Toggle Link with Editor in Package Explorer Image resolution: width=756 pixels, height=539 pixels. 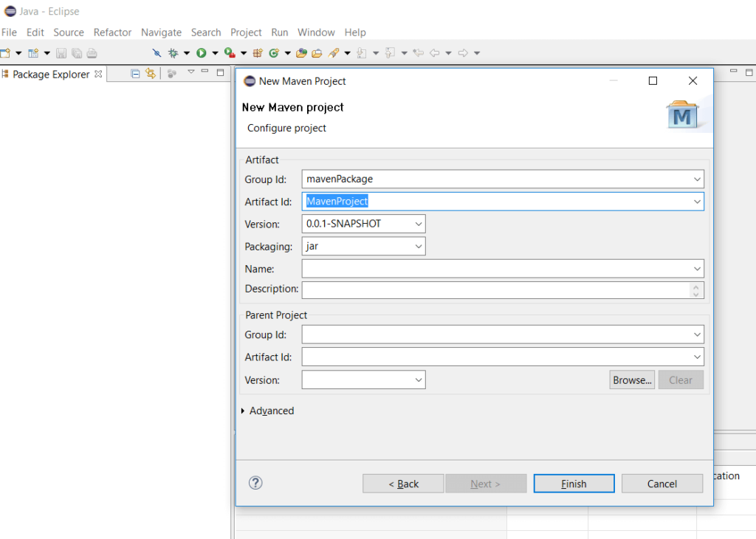click(x=150, y=73)
